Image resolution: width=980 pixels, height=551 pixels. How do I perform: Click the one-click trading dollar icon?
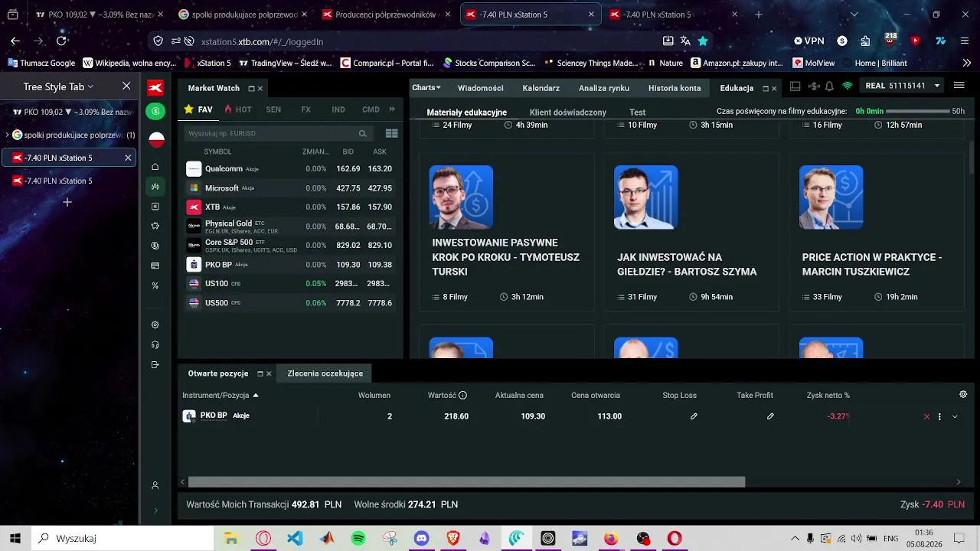[812, 86]
